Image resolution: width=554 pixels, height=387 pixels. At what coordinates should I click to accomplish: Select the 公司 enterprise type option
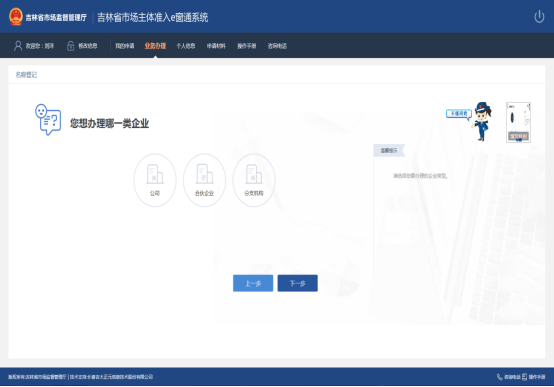[155, 180]
